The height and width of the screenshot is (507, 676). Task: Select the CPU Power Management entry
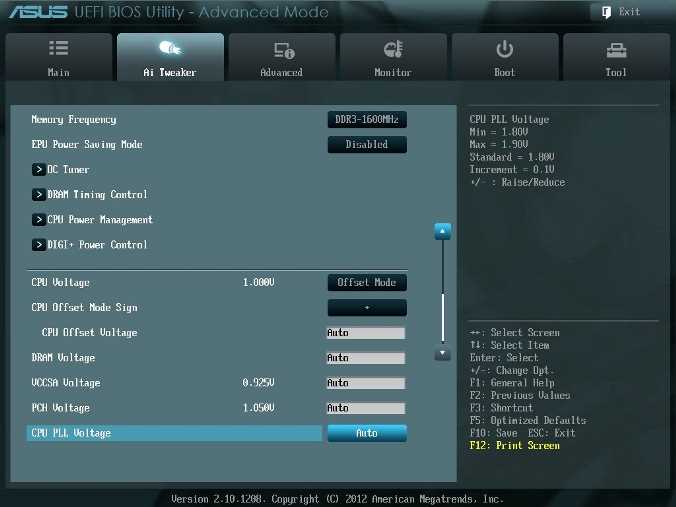tap(100, 219)
